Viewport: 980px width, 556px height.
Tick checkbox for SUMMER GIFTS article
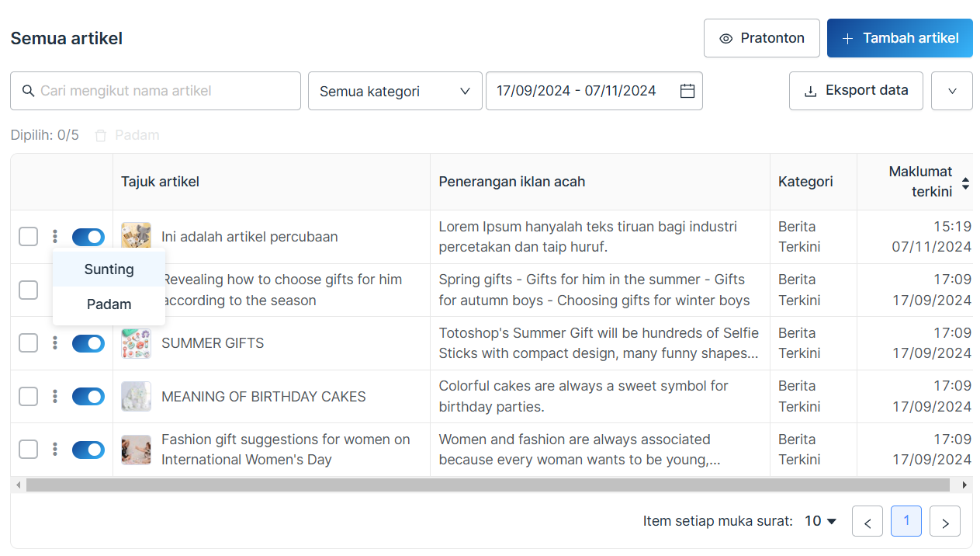coord(28,343)
